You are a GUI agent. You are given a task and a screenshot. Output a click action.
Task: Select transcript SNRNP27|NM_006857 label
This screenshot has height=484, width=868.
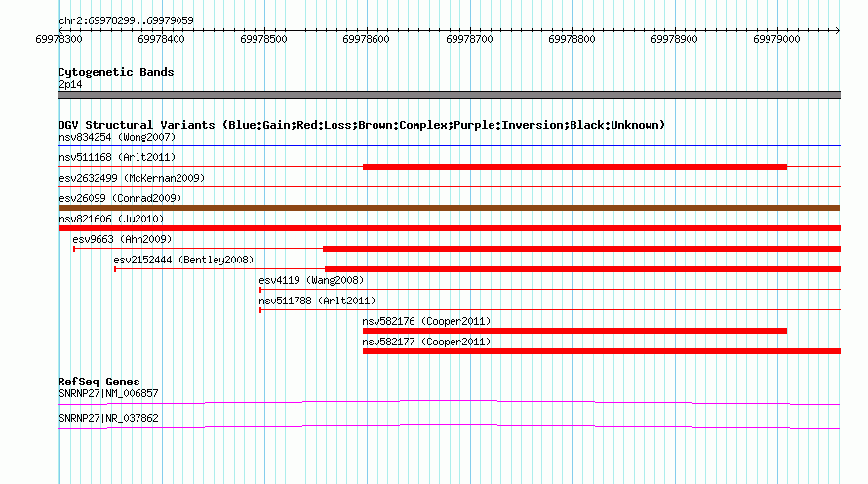[108, 393]
